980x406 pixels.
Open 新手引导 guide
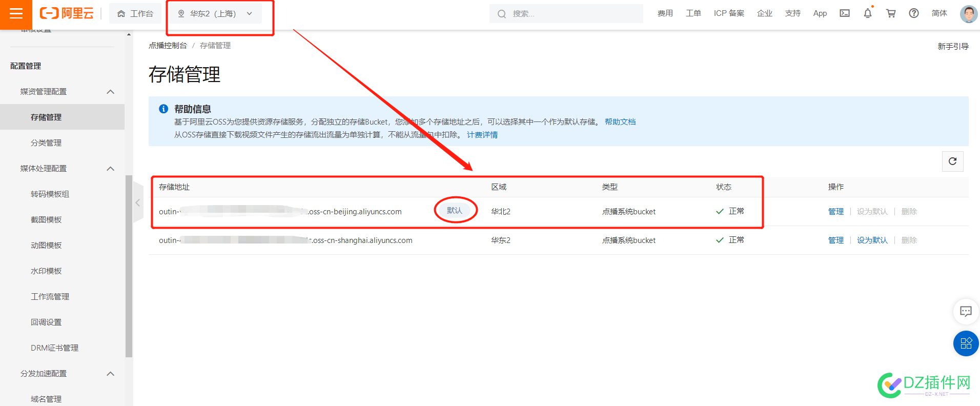953,46
